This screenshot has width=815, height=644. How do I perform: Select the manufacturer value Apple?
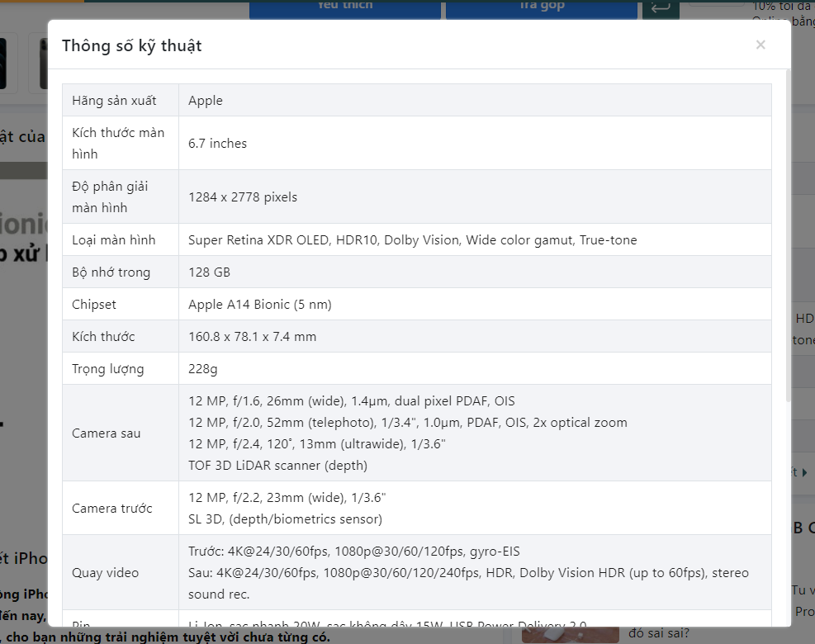[206, 101]
